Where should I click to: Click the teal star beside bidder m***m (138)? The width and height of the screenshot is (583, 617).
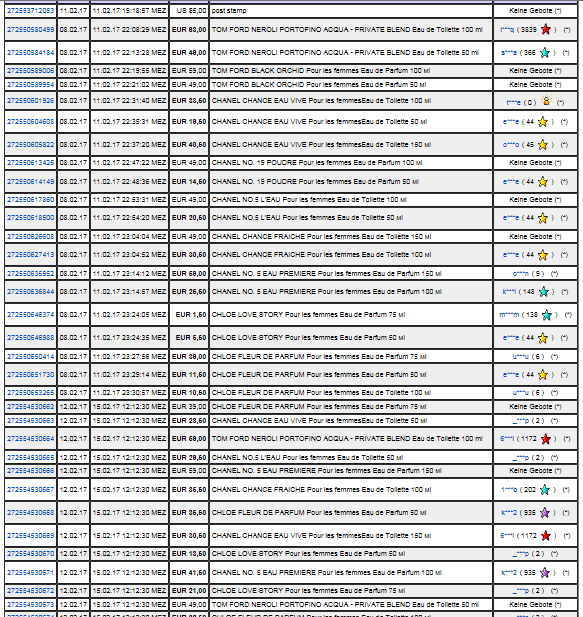(x=547, y=315)
